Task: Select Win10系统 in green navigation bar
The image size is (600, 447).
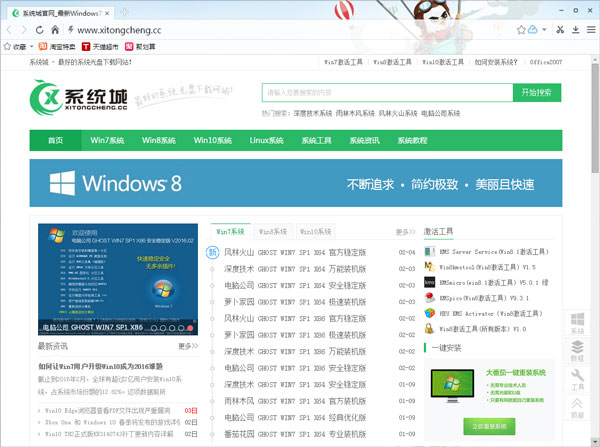Action: (x=213, y=140)
